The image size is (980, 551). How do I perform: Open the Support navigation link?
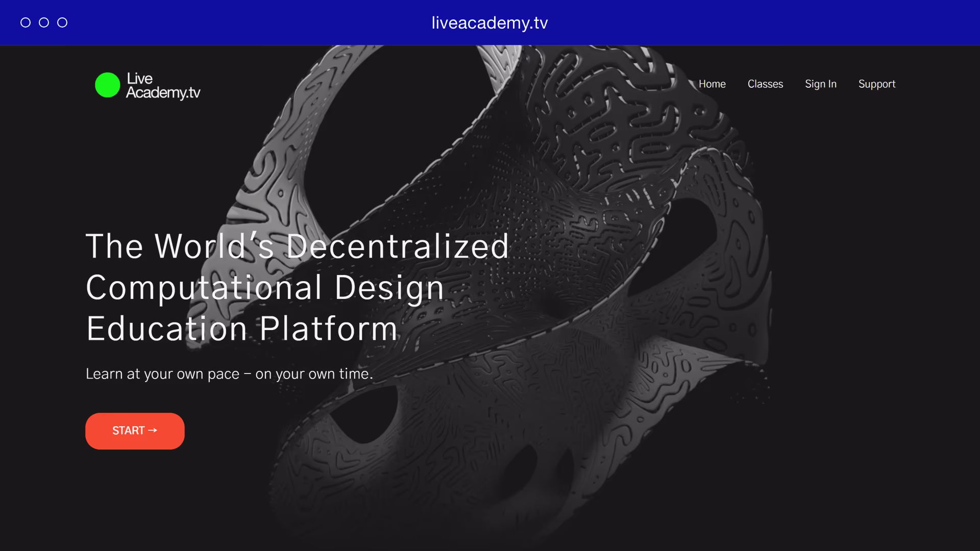[x=877, y=84]
